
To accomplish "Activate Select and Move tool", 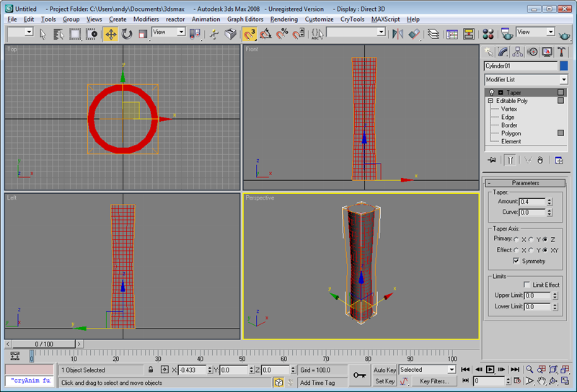I will point(110,34).
